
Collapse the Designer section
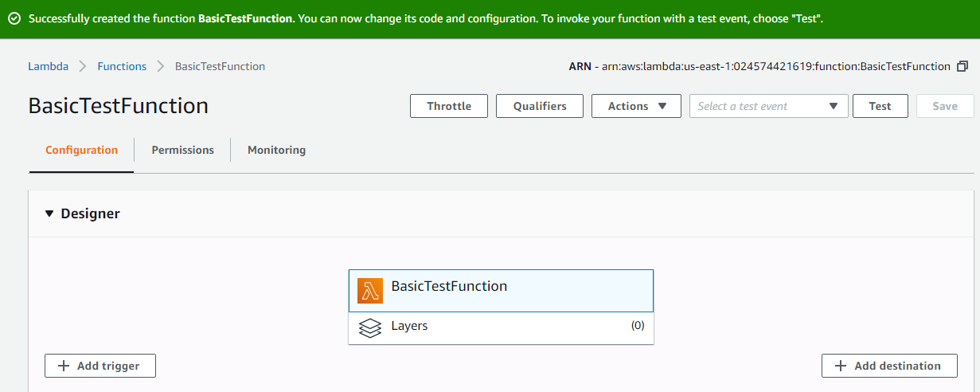click(49, 214)
